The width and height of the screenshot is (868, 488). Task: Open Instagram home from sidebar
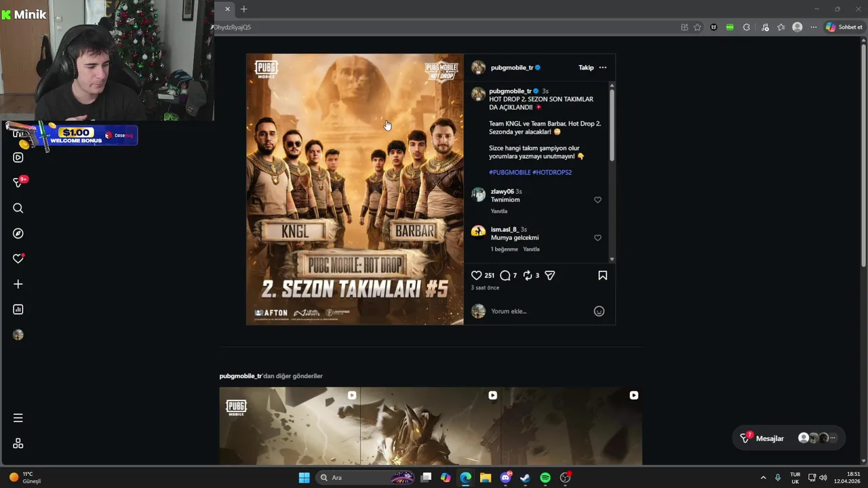[x=18, y=132]
